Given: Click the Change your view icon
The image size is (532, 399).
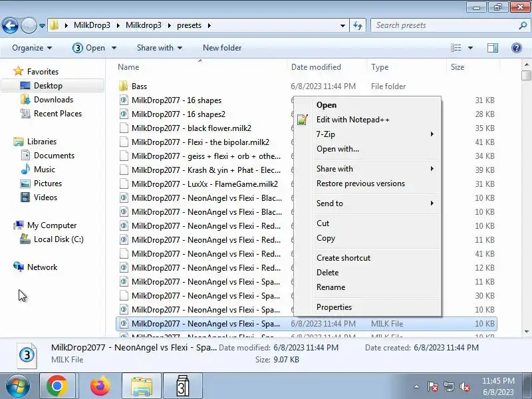Looking at the screenshot, I should [x=456, y=48].
